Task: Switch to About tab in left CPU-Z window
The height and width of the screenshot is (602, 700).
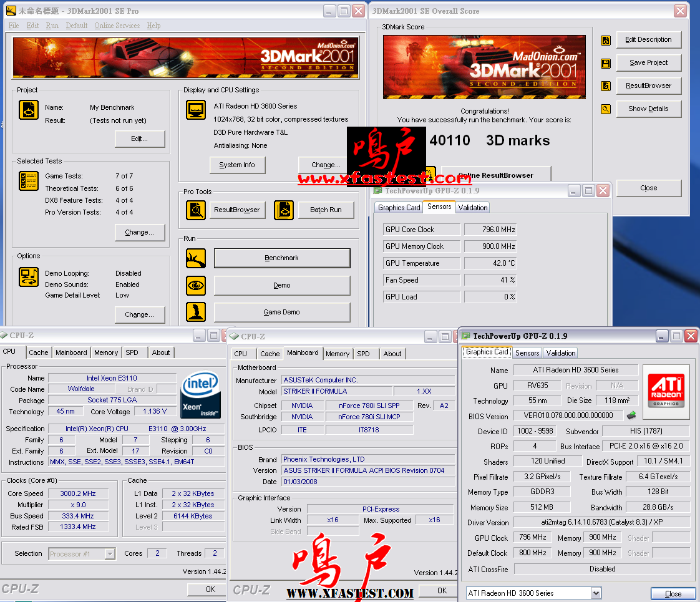Action: pos(161,352)
